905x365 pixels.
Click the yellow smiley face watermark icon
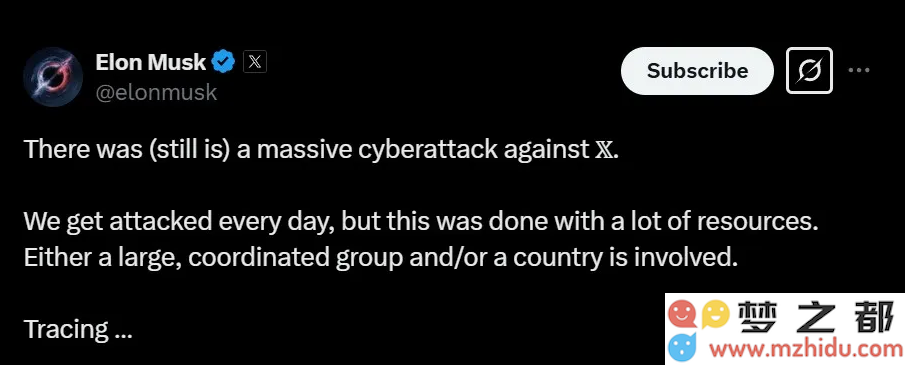pyautogui.click(x=716, y=315)
